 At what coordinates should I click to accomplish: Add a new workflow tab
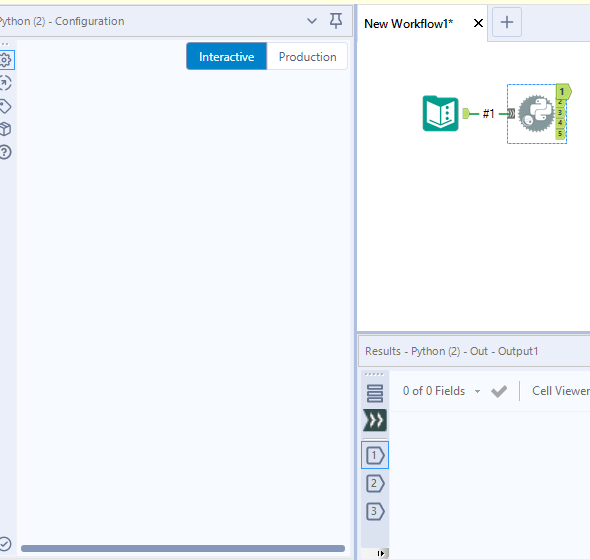(x=507, y=22)
